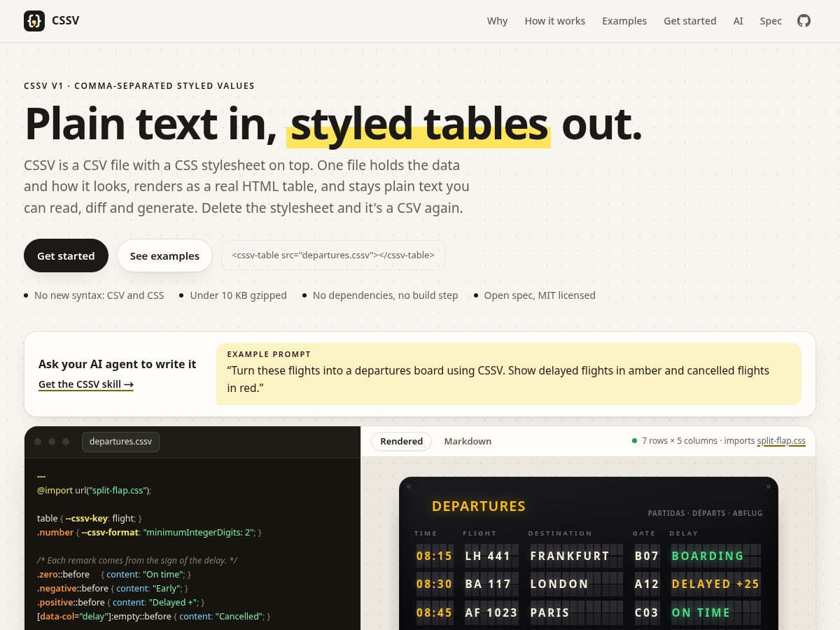Click "No dependencies, no build step" text

coord(385,295)
